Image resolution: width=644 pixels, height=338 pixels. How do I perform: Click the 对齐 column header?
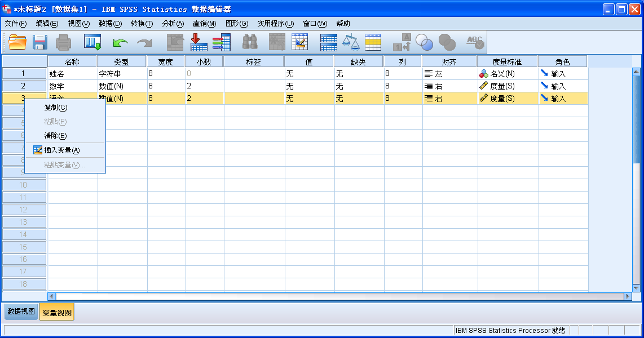point(449,61)
